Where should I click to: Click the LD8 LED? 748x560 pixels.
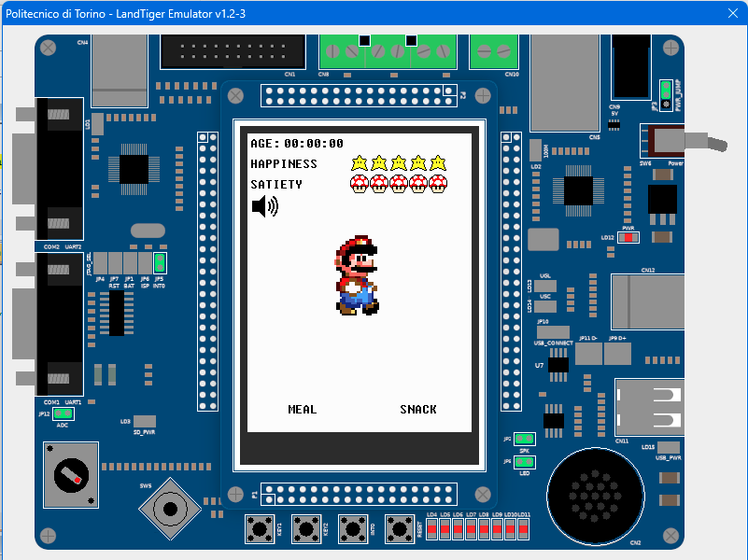pyautogui.click(x=484, y=529)
